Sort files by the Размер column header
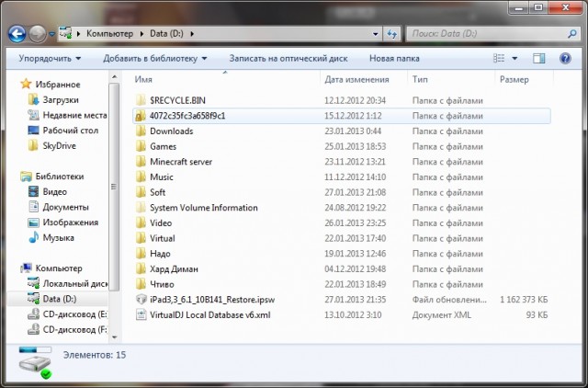Image resolution: width=588 pixels, height=388 pixels. coord(514,79)
